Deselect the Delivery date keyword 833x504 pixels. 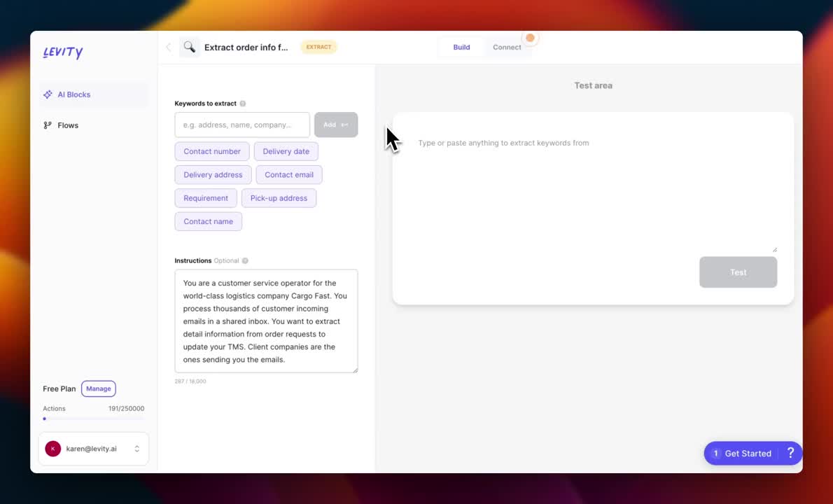[286, 151]
